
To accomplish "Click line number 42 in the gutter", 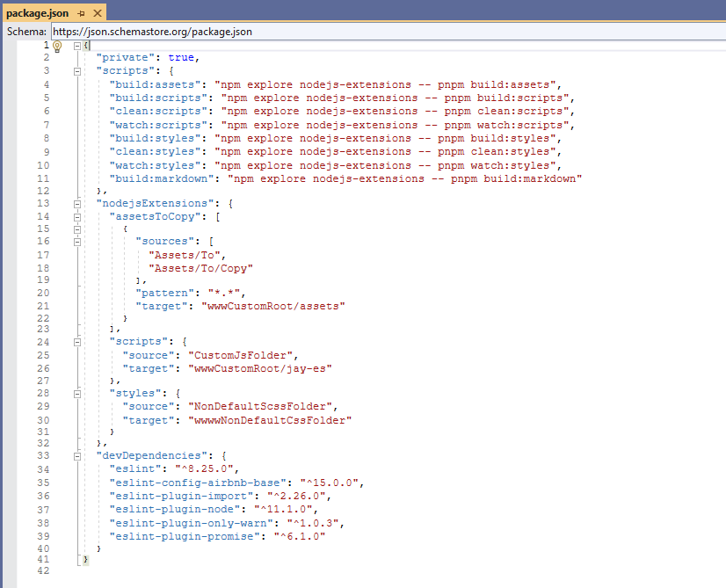I will click(43, 571).
